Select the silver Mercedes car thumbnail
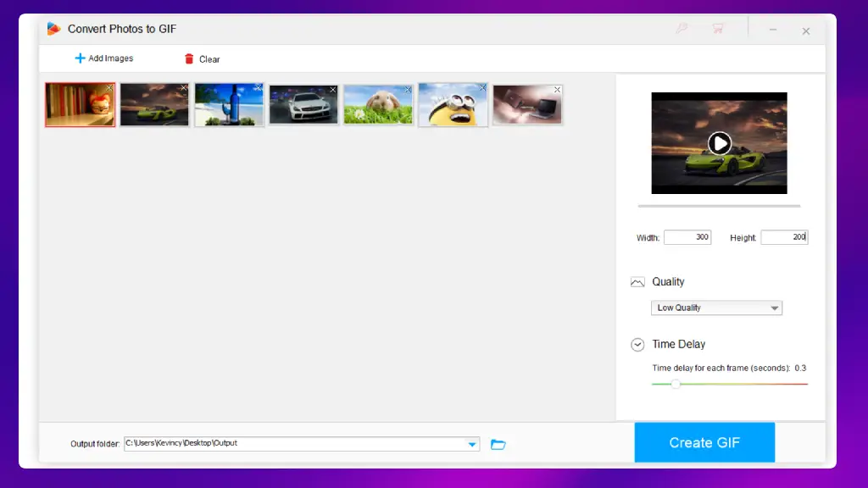Screen dimensions: 868x488 [303, 104]
